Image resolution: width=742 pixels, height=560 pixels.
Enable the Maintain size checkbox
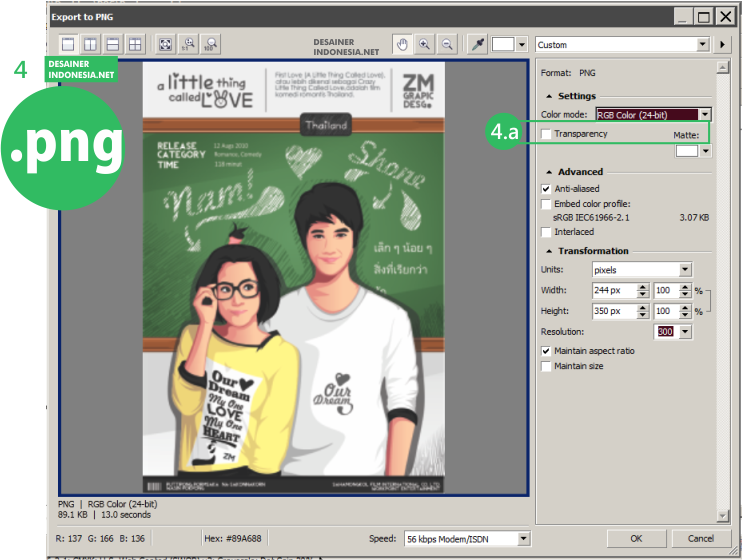pos(546,366)
